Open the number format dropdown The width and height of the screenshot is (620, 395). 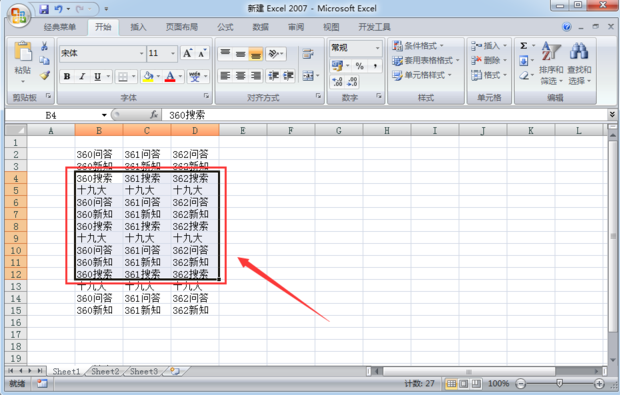(x=378, y=48)
